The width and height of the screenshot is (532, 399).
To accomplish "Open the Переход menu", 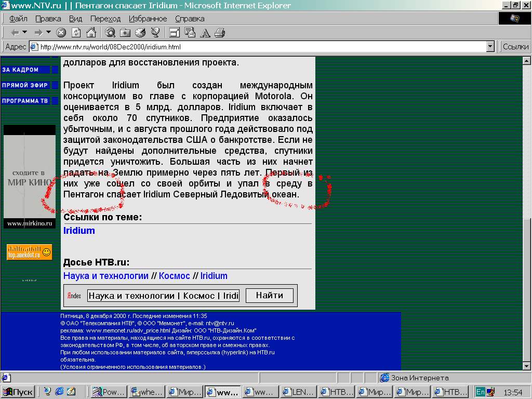I will (x=105, y=19).
